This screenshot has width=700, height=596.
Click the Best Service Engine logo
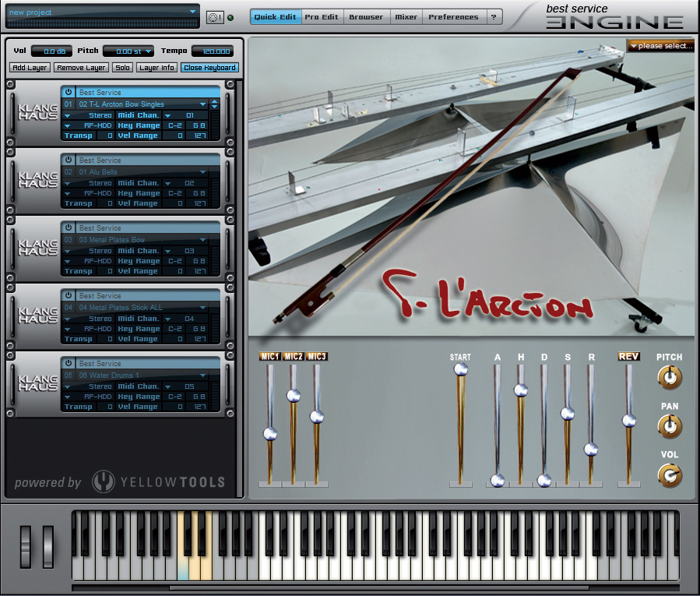pos(614,16)
